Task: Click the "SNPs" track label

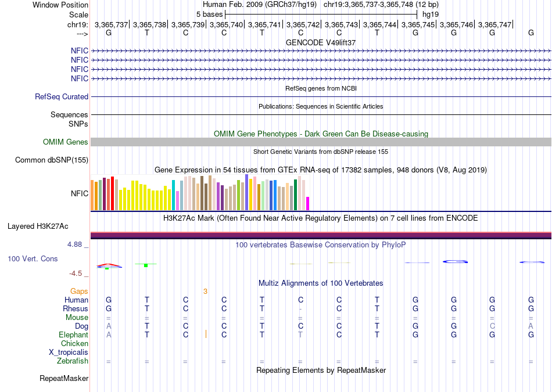Action: click(78, 124)
